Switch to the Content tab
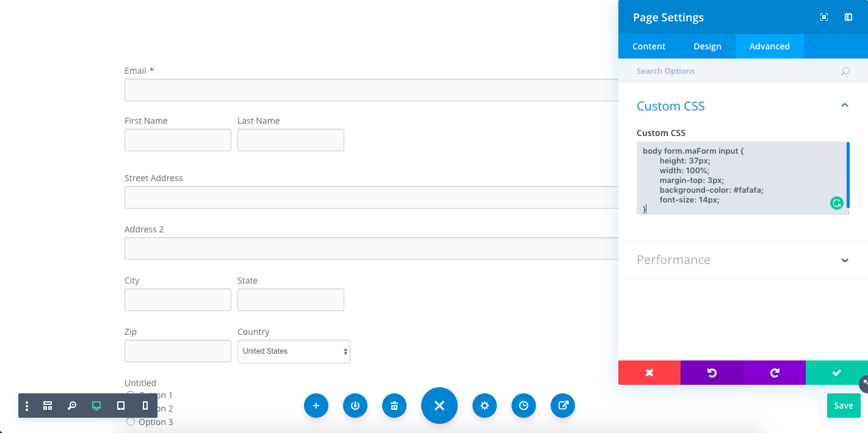 649,46
